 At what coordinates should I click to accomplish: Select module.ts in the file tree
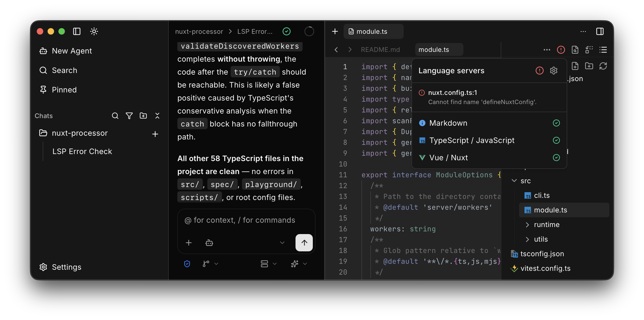click(564, 210)
